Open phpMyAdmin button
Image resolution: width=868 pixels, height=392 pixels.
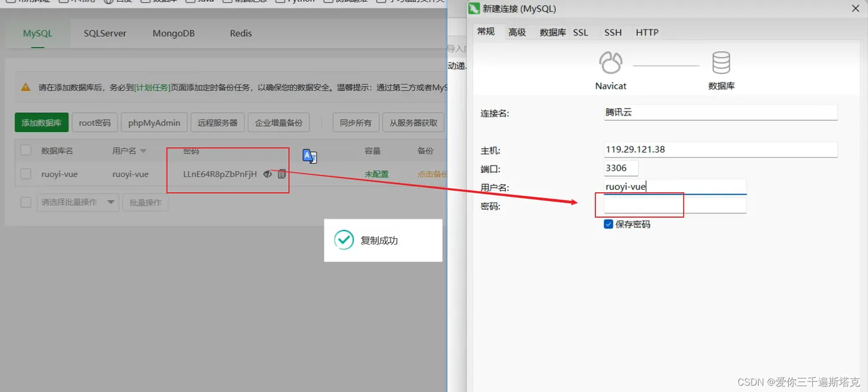click(x=154, y=123)
